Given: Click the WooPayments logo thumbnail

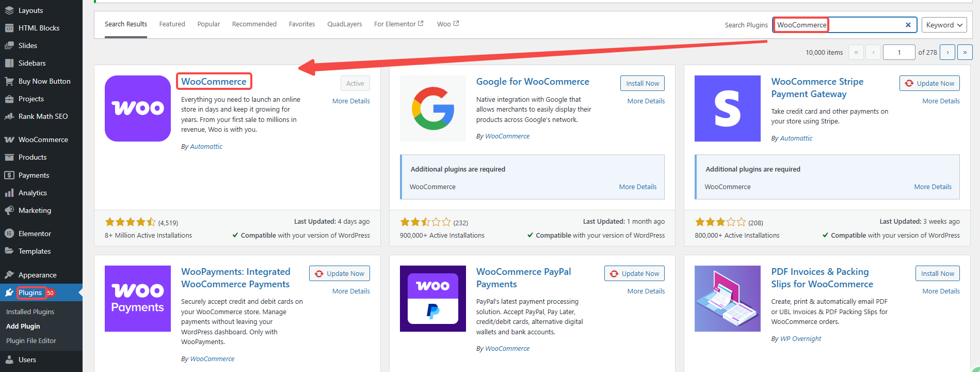Looking at the screenshot, I should [138, 299].
